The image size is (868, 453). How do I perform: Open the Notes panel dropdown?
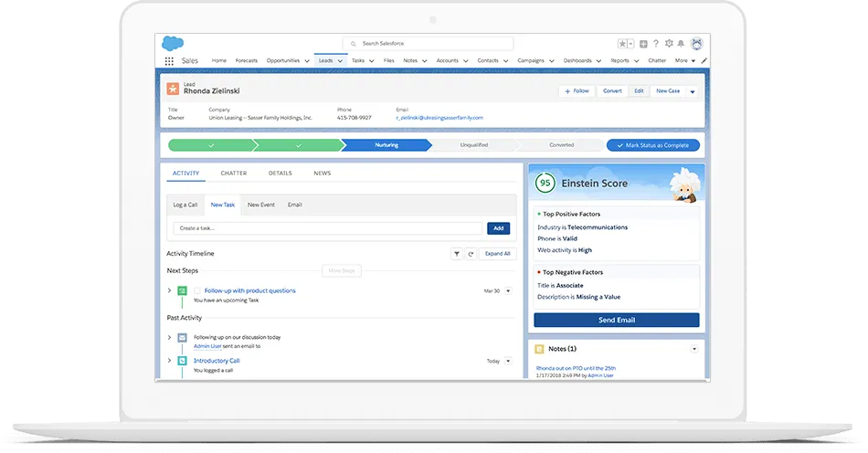[694, 349]
